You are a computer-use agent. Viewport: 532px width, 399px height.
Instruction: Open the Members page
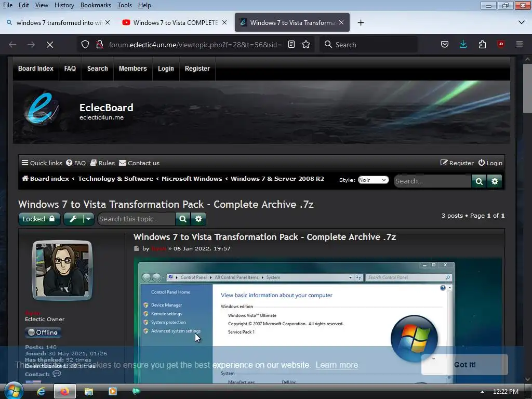click(x=132, y=69)
